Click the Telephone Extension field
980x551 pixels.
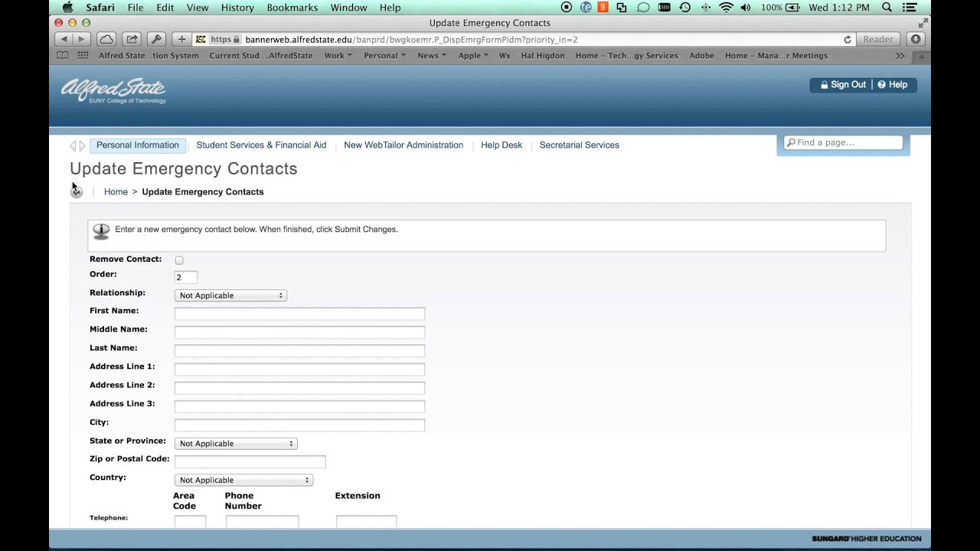(x=366, y=522)
